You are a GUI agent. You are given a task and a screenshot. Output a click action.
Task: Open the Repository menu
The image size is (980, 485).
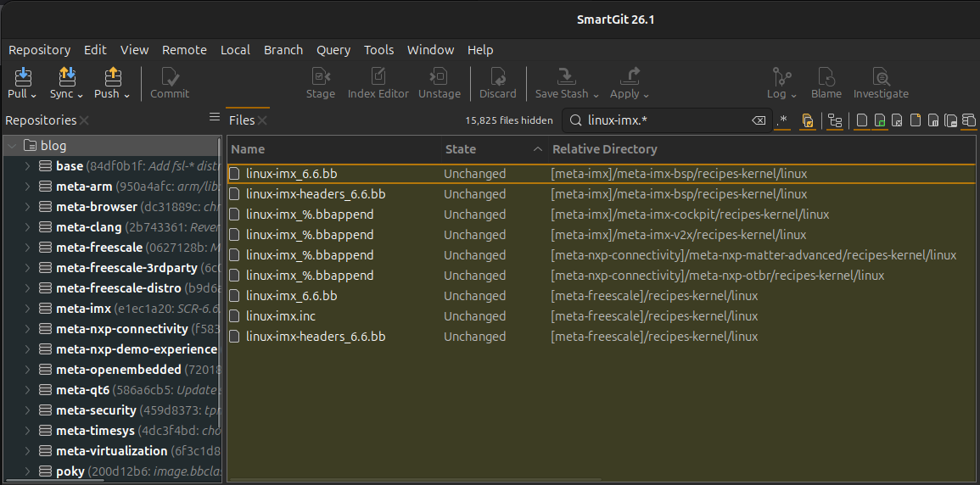pos(39,50)
